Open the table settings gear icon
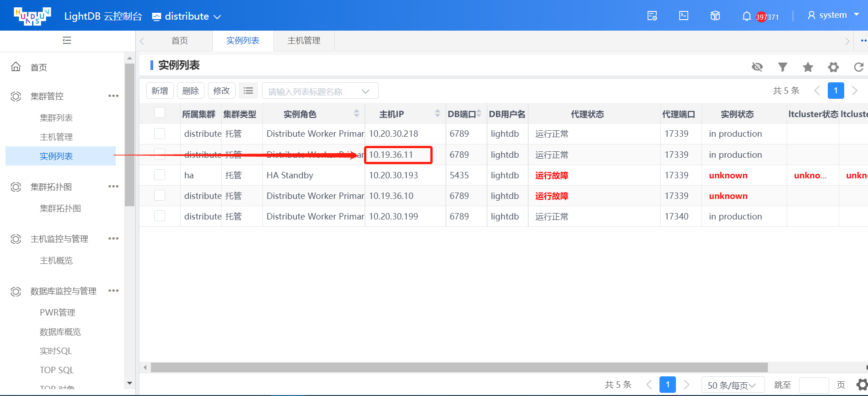Viewport: 868px width, 396px height. click(834, 67)
